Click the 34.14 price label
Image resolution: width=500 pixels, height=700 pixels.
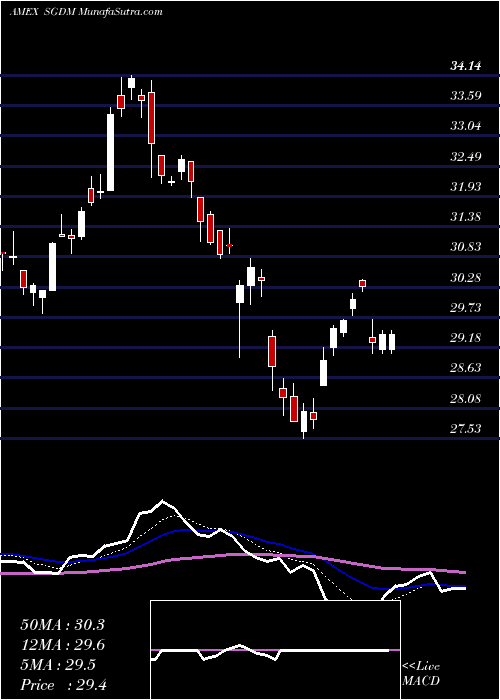point(465,66)
